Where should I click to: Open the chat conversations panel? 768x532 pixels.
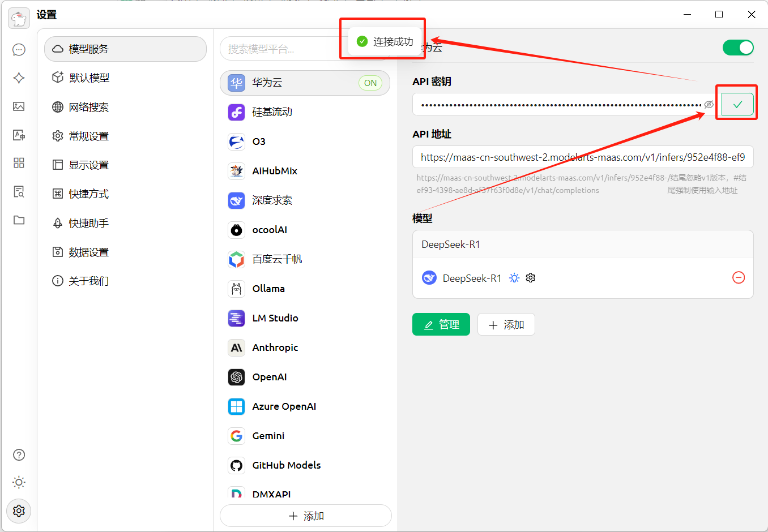[x=19, y=49]
